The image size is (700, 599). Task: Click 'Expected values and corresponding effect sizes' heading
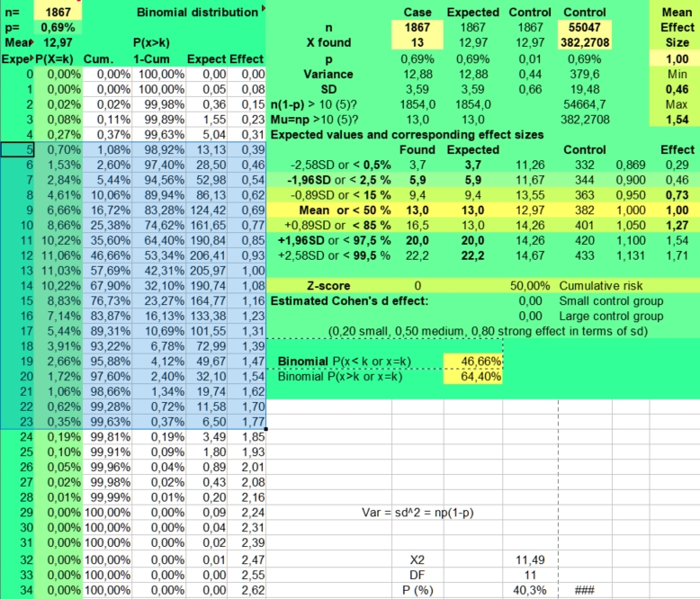click(x=407, y=135)
